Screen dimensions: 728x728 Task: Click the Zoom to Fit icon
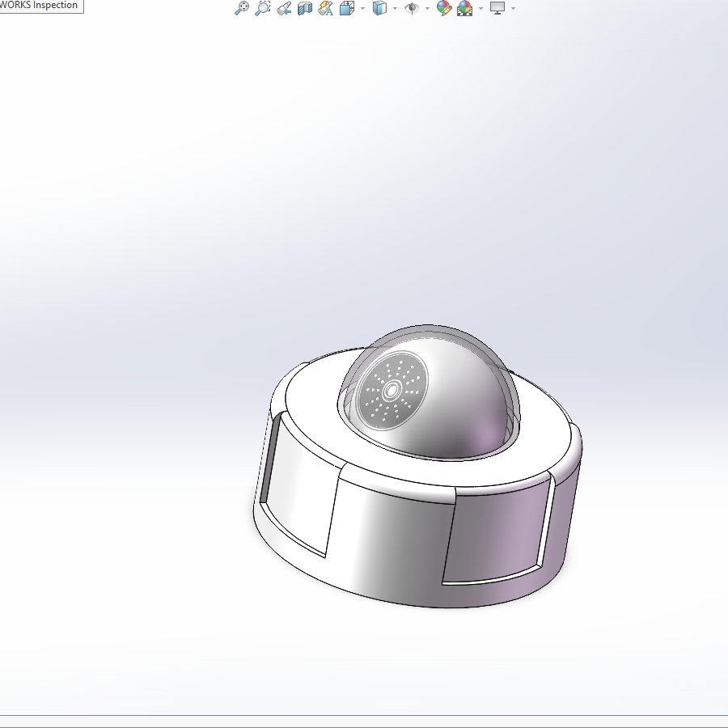point(241,8)
